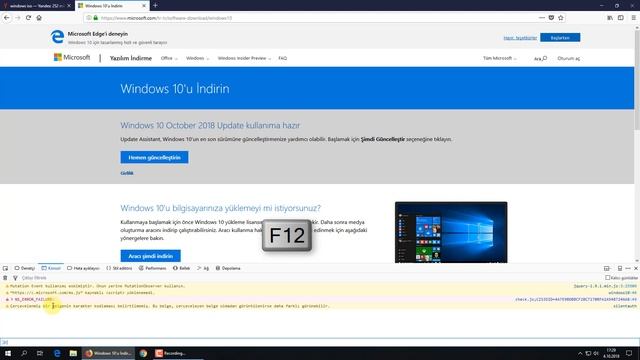Open Google Chrome from the taskbar

pos(143,353)
